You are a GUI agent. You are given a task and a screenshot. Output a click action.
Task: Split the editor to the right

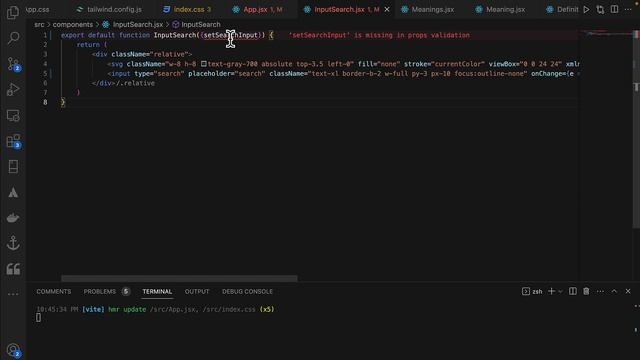coord(614,9)
